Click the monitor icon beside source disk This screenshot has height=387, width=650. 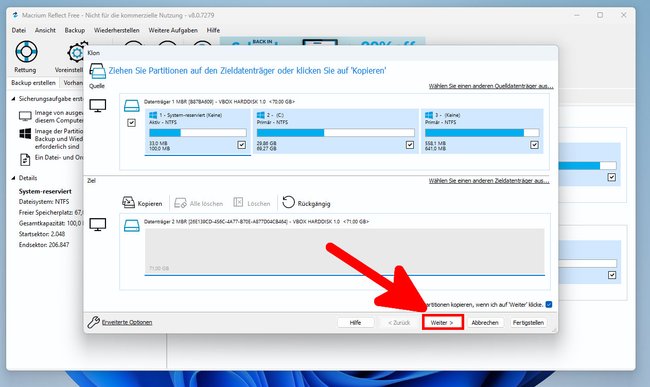pyautogui.click(x=98, y=105)
